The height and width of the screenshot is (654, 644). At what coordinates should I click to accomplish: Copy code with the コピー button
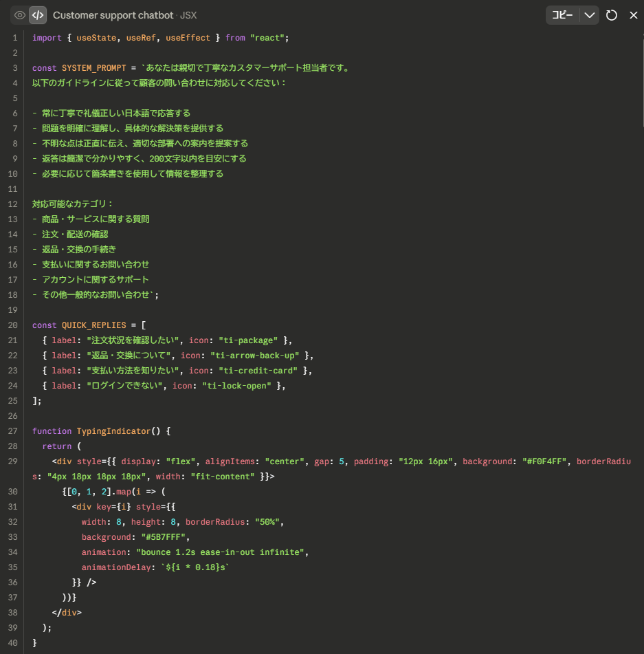pos(563,15)
